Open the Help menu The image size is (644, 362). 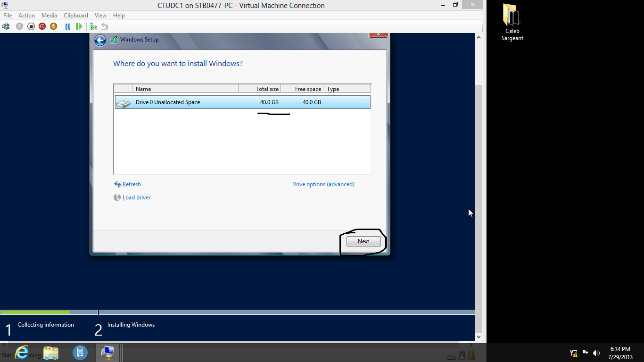click(119, 16)
